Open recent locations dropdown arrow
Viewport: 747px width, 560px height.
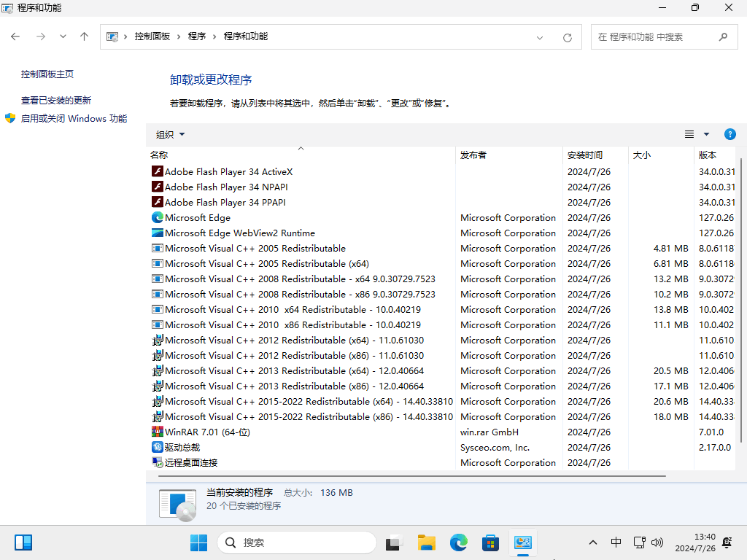pos(63,36)
